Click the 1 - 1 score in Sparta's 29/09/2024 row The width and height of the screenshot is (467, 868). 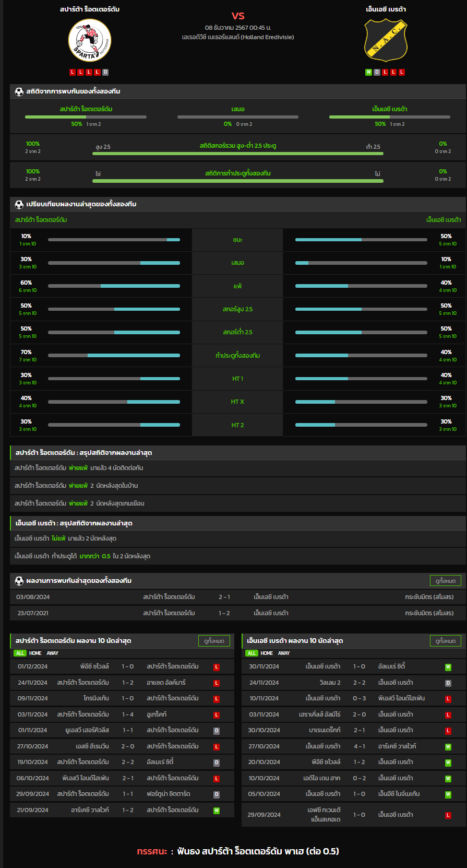128,794
